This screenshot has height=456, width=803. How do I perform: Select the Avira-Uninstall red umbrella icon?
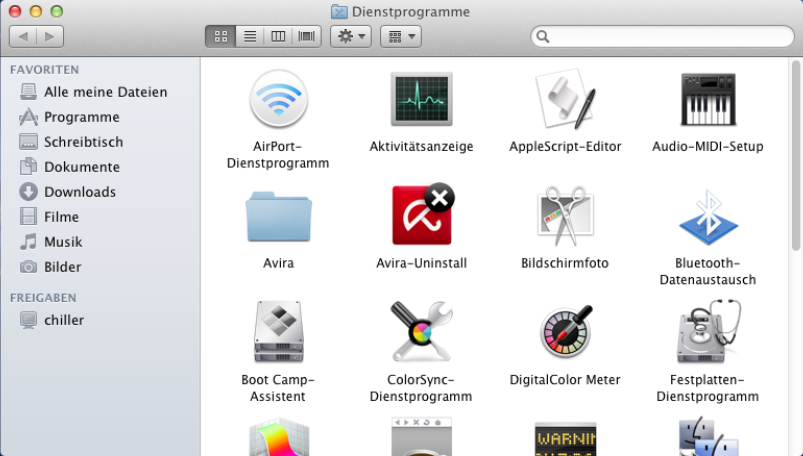coord(422,214)
